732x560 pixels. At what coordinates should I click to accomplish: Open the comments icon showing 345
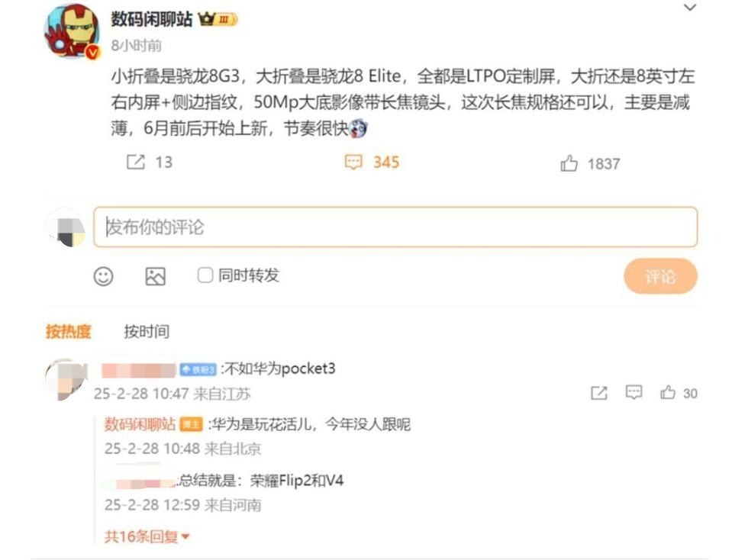pyautogui.click(x=353, y=162)
